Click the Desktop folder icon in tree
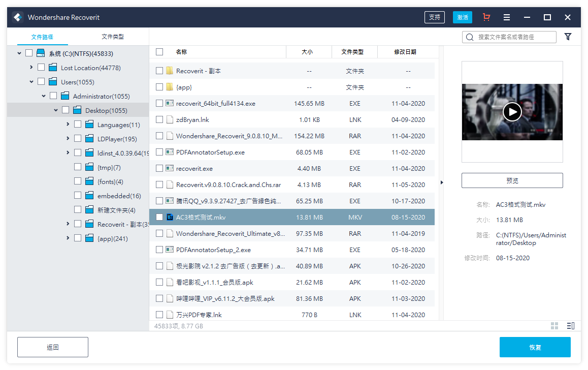This screenshot has height=370, width=588. click(x=77, y=110)
